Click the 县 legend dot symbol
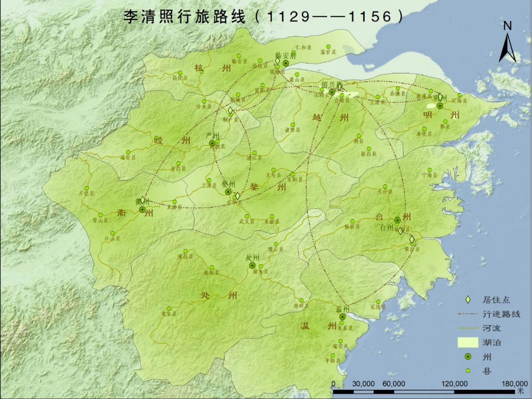The height and width of the screenshot is (399, 532). click(x=468, y=371)
